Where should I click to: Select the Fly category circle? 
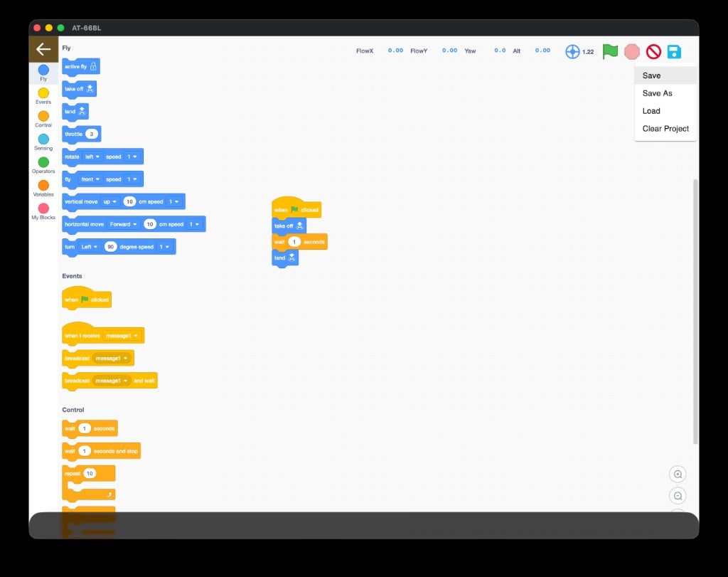(43, 70)
